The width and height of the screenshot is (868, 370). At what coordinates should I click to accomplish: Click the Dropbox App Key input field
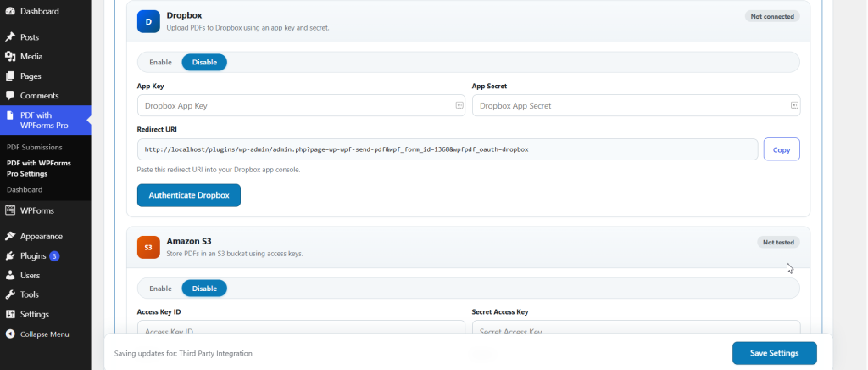click(x=301, y=105)
